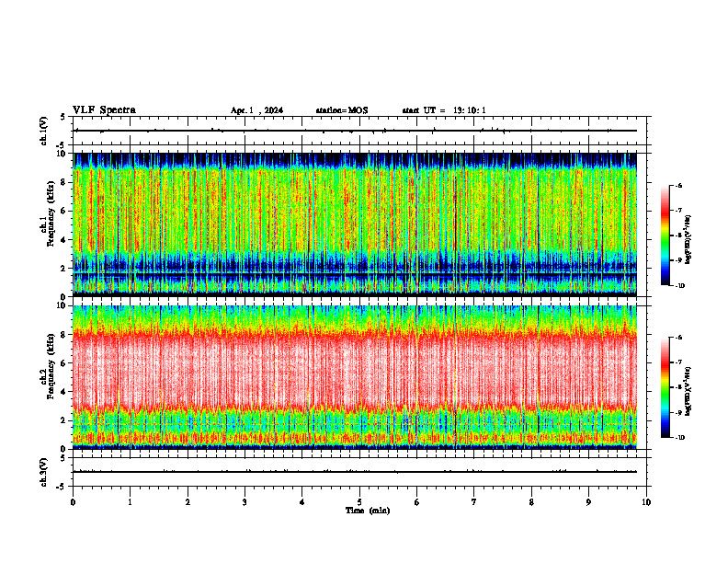Click the ch.2 frequency axis 6 tick label

[x=64, y=362]
